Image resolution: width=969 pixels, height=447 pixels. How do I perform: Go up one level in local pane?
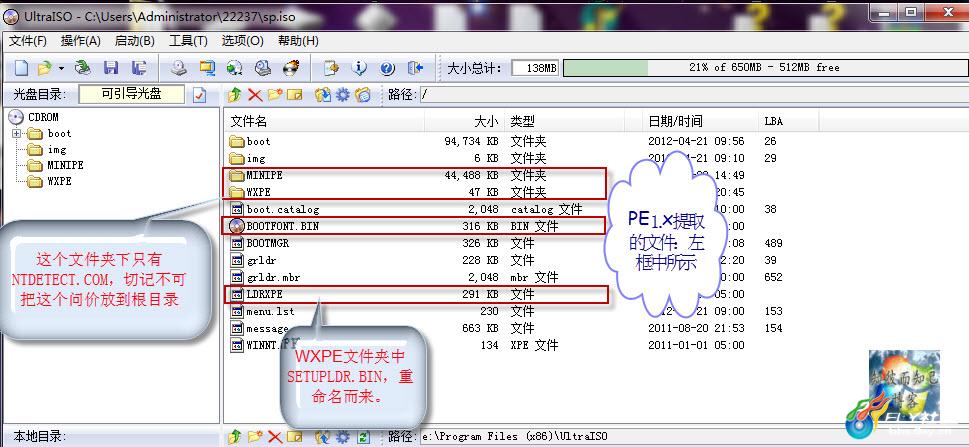coord(234,437)
